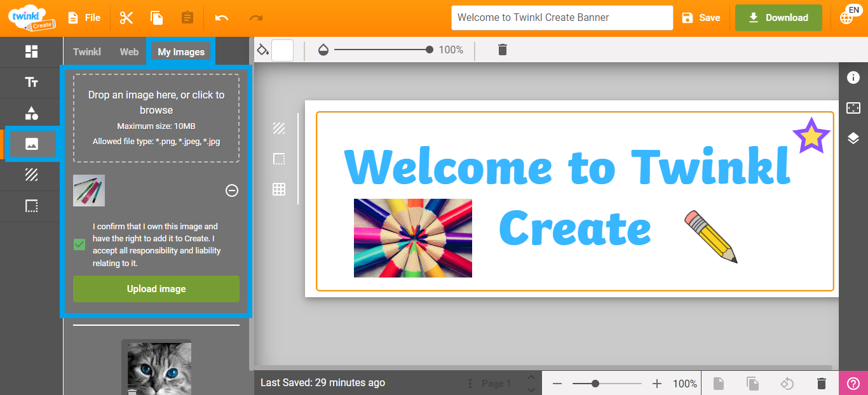This screenshot has width=868, height=395.
Task: Delete the page with bottom trash icon
Action: 822,384
